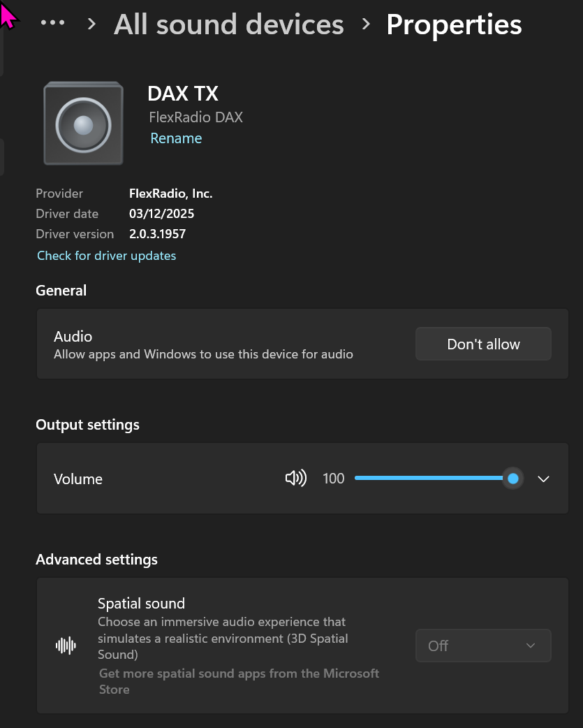583x728 pixels.
Task: Mute the volume using the speaker icon
Action: point(296,478)
